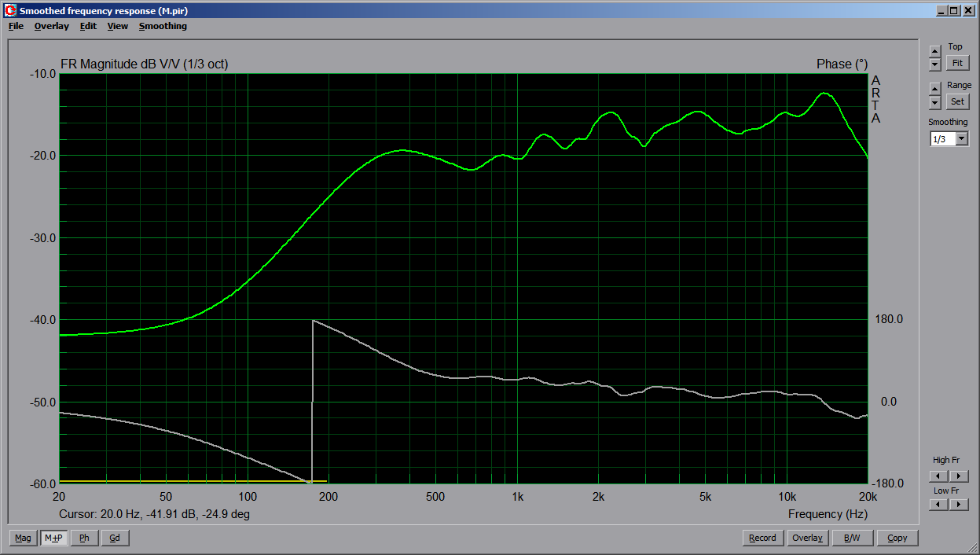Shift High Fr right arrow

click(959, 476)
